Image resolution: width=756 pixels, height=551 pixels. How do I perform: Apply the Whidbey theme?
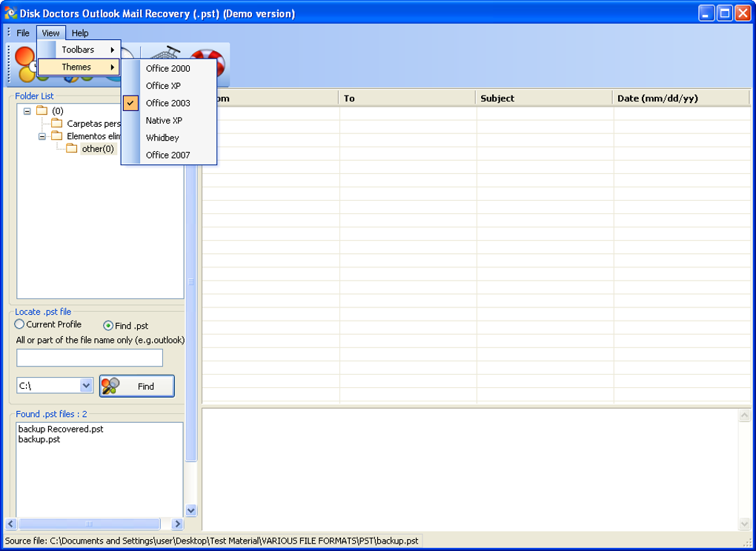[x=168, y=138]
